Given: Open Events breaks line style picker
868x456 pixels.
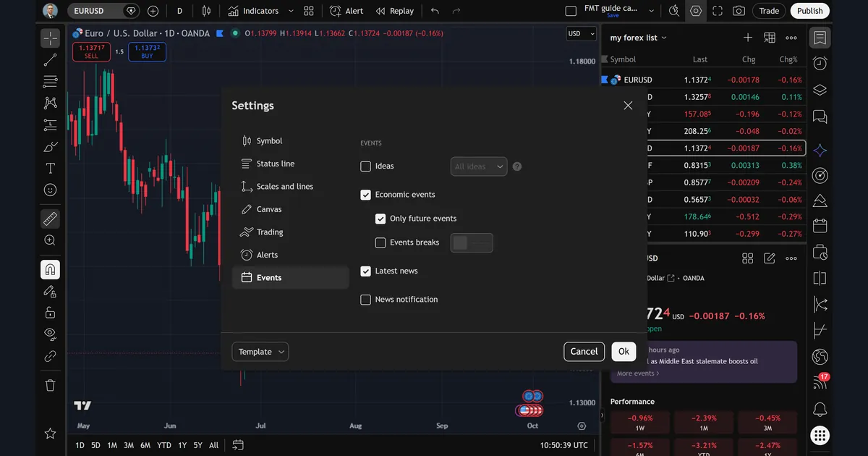Looking at the screenshot, I should (472, 242).
